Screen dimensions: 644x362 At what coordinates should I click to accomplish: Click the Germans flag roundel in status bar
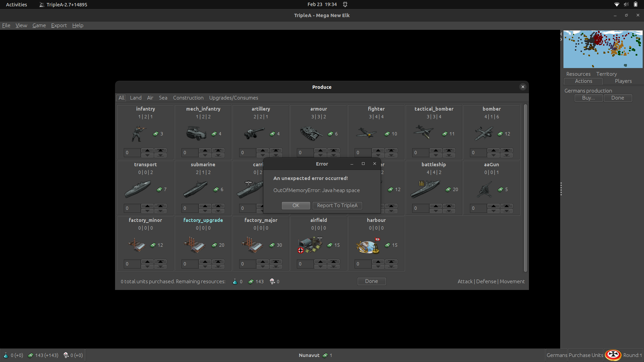pos(613,355)
